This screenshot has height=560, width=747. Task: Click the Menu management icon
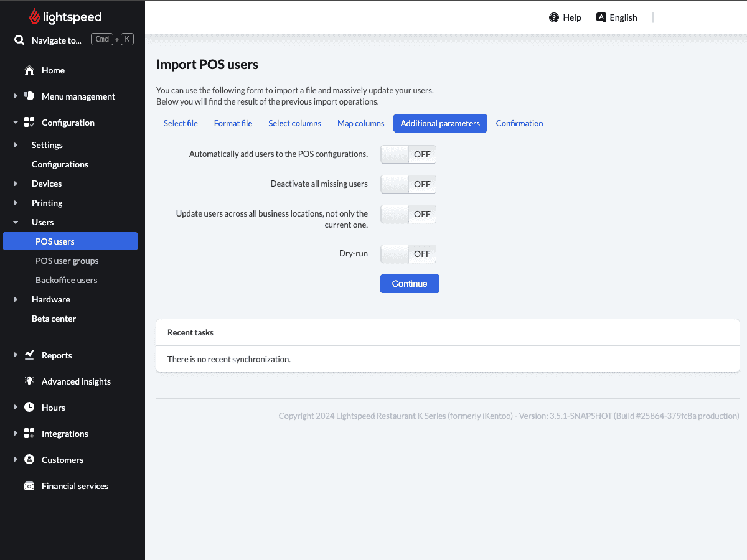29,96
